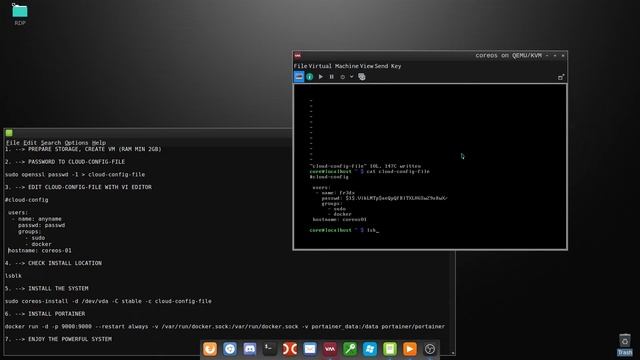This screenshot has height=360, width=640.
Task: Open the View menu in coreos window
Action: coord(367,66)
